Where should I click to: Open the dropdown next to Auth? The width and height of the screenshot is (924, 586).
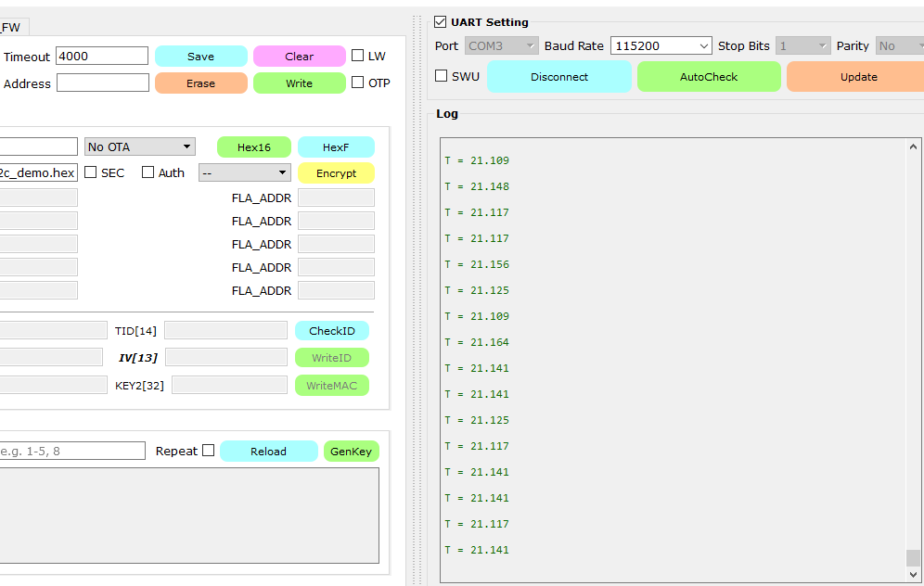(244, 172)
